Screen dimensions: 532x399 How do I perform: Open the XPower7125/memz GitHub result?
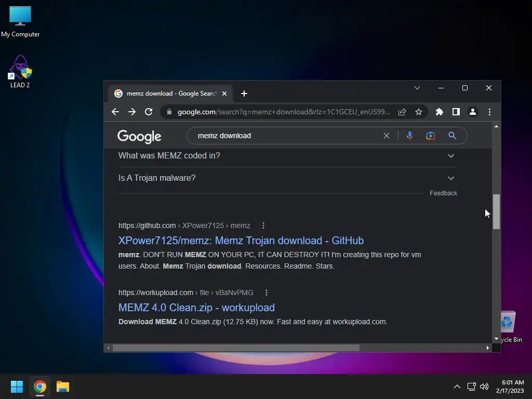(241, 241)
